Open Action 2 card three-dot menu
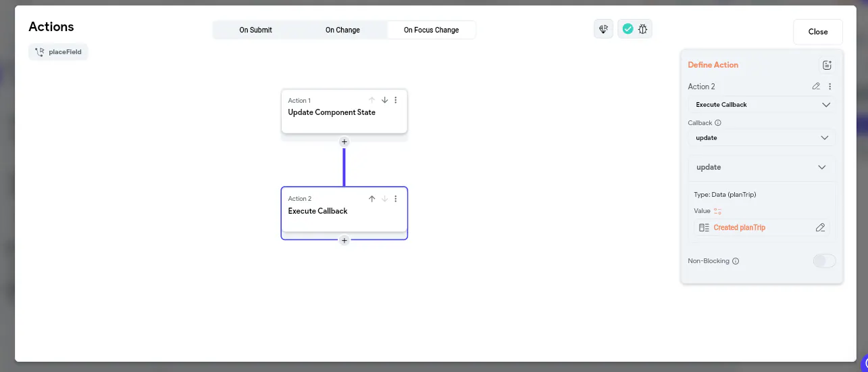The height and width of the screenshot is (372, 868). (x=396, y=199)
